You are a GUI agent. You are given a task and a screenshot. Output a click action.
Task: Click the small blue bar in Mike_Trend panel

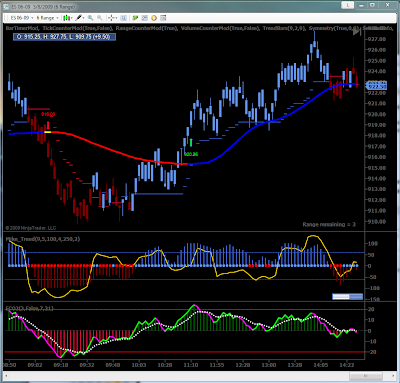pos(347,296)
